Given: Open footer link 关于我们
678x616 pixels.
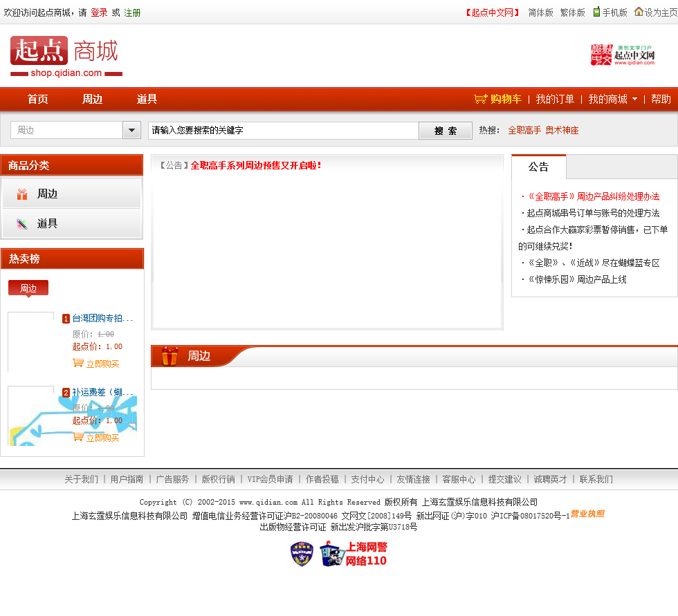Looking at the screenshot, I should 82,479.
